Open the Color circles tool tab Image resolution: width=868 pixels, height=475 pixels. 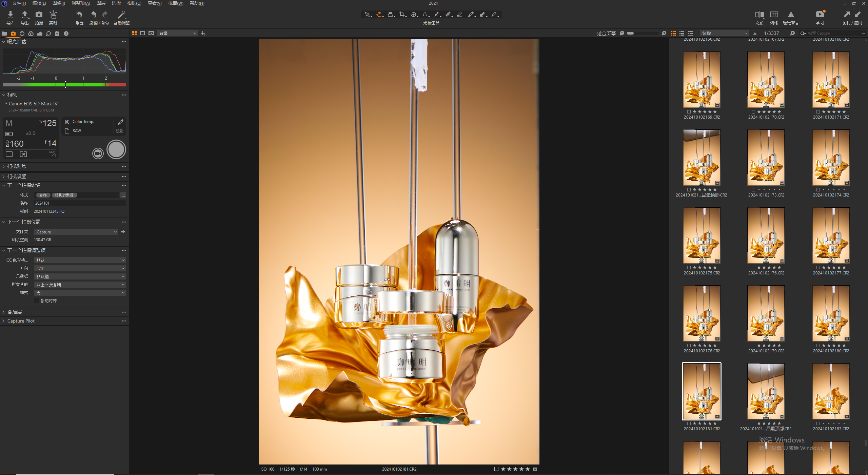[x=31, y=34]
